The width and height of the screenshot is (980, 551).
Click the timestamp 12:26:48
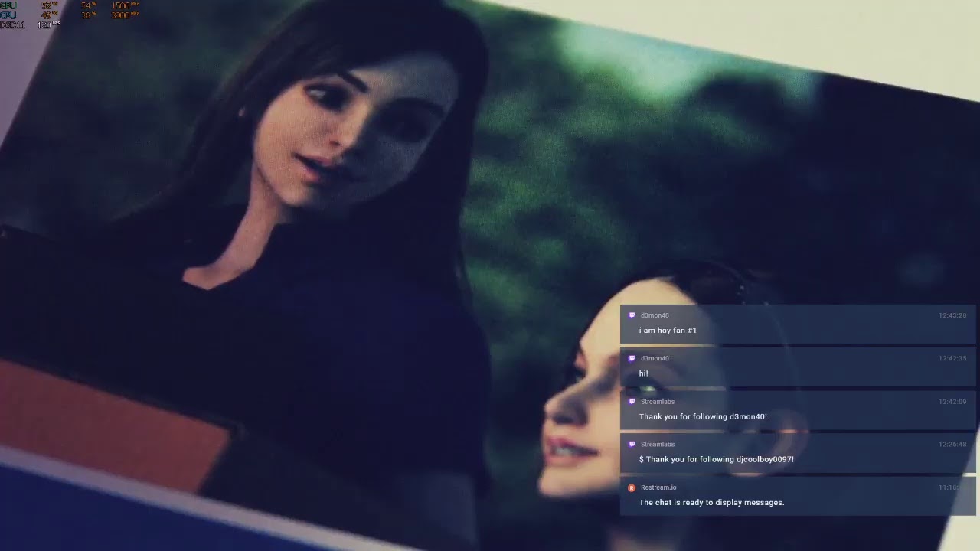(x=952, y=444)
